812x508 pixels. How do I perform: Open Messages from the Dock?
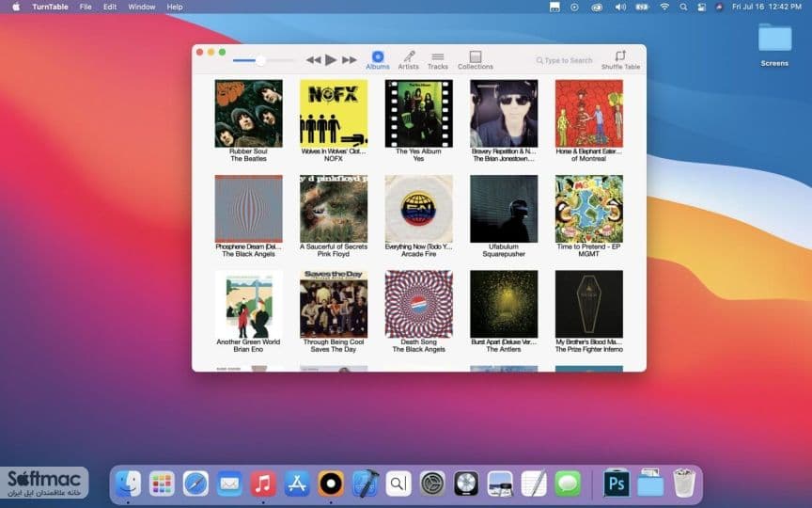click(568, 484)
